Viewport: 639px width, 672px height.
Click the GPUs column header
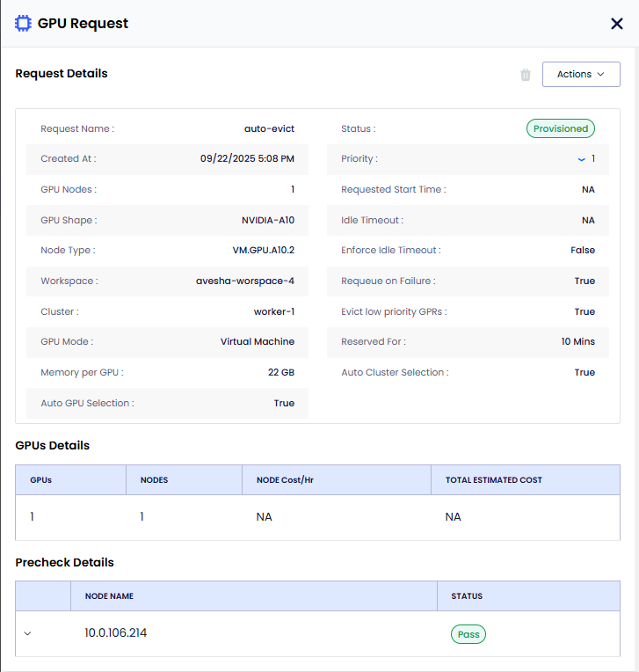tap(40, 480)
